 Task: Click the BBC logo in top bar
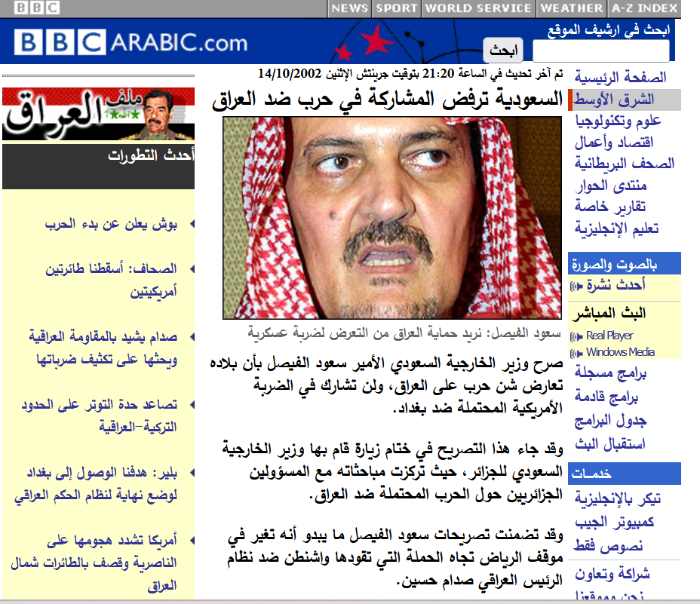pyautogui.click(x=37, y=8)
